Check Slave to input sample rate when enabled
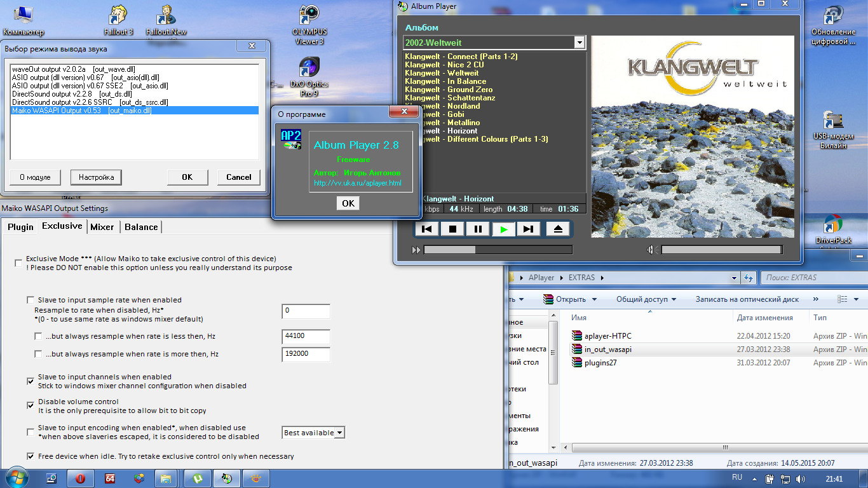The height and width of the screenshot is (488, 868). click(x=31, y=300)
